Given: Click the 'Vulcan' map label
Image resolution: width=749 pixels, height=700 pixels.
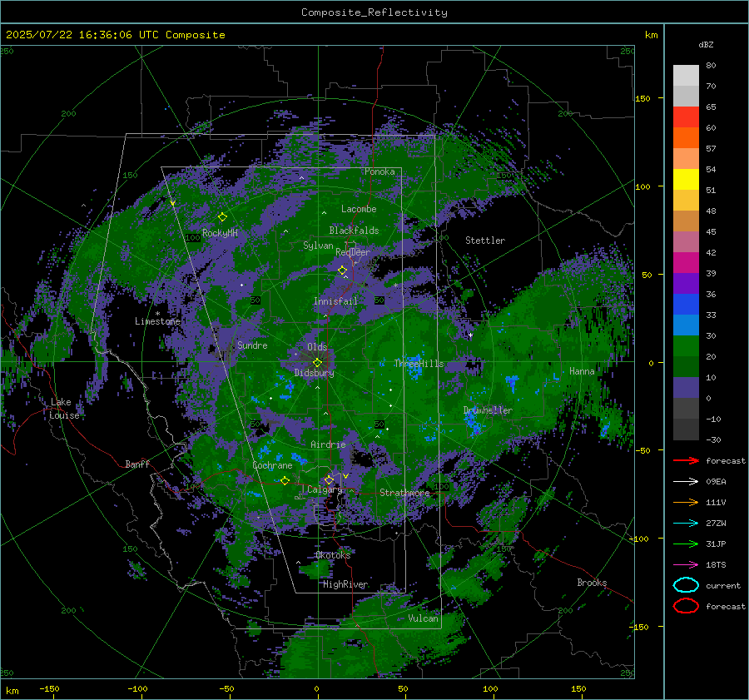Looking at the screenshot, I should 424,618.
